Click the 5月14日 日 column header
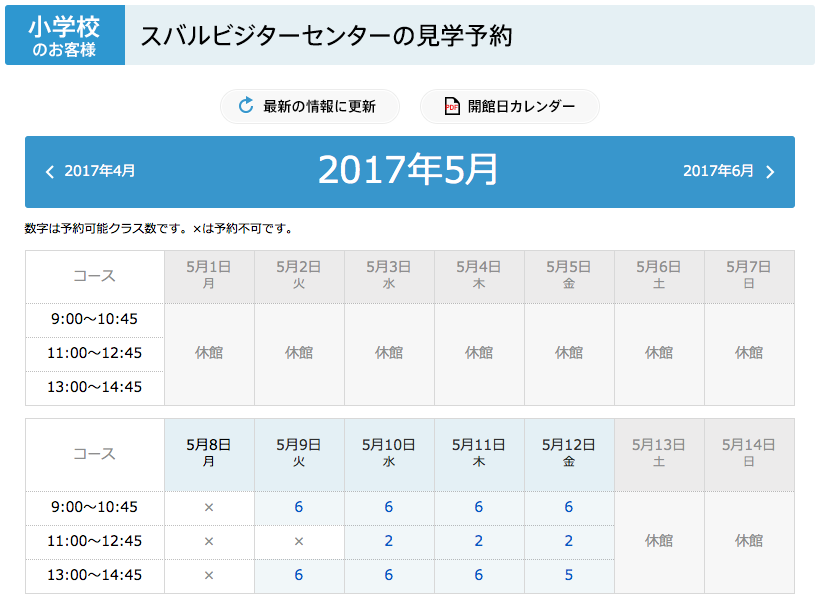The image size is (835, 605). point(749,454)
